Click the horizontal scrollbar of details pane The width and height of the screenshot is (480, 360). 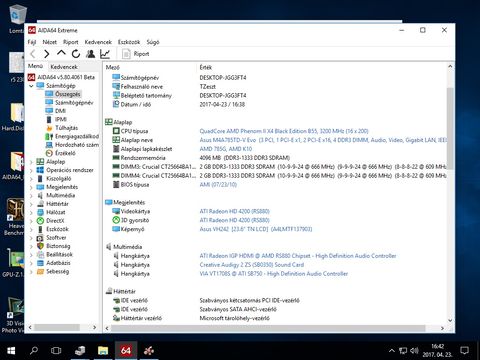(x=268, y=328)
